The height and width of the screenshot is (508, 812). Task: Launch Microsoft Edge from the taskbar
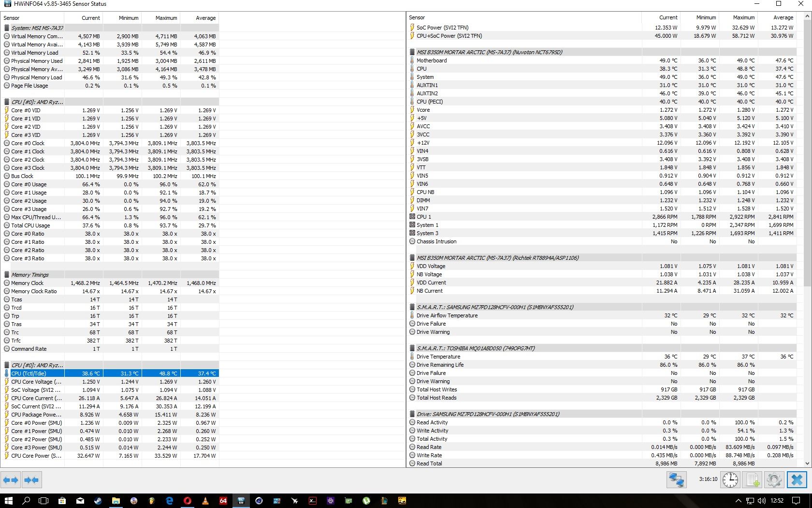tap(169, 501)
